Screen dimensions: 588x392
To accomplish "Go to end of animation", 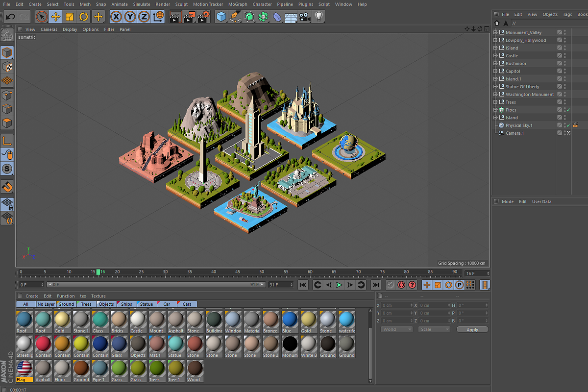I will tap(376, 285).
